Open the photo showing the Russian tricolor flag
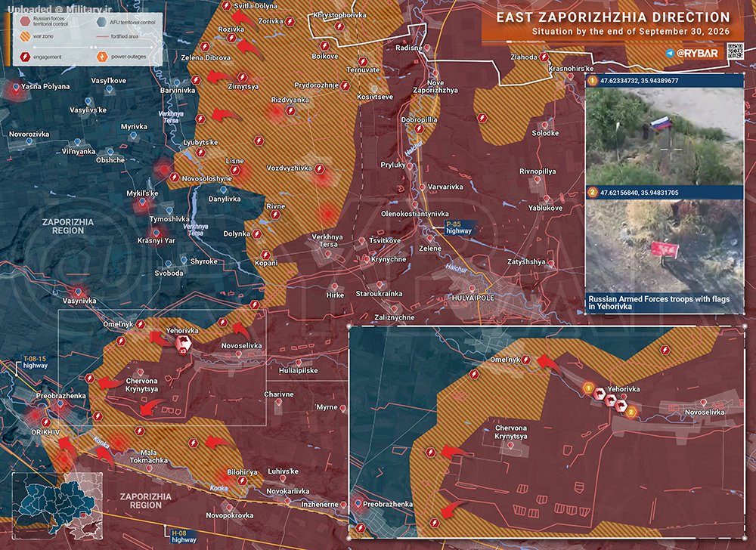 (x=665, y=136)
